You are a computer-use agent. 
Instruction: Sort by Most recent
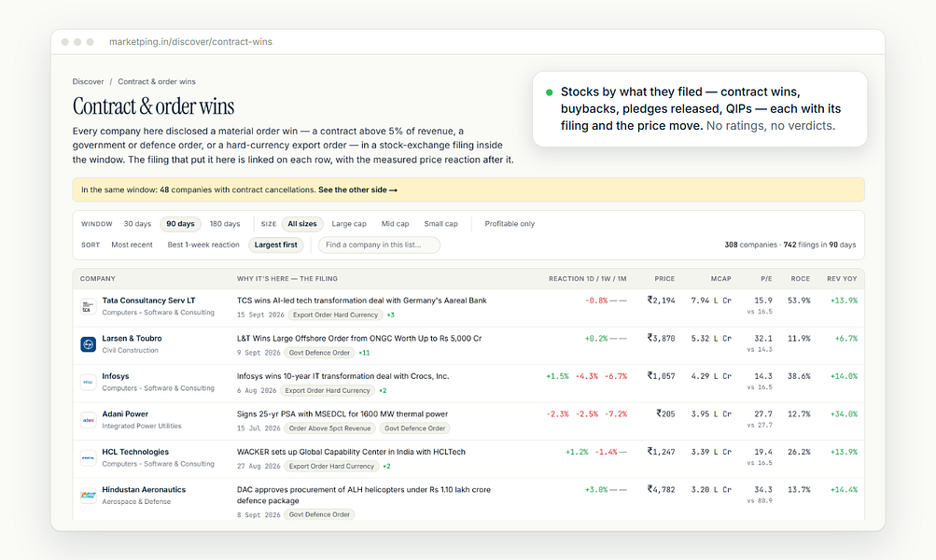pos(132,245)
